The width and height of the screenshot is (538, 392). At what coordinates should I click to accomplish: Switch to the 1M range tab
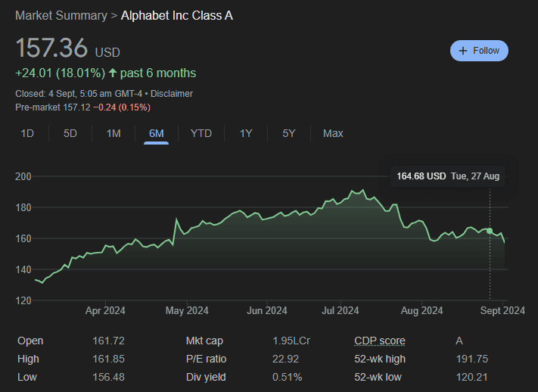pos(114,133)
